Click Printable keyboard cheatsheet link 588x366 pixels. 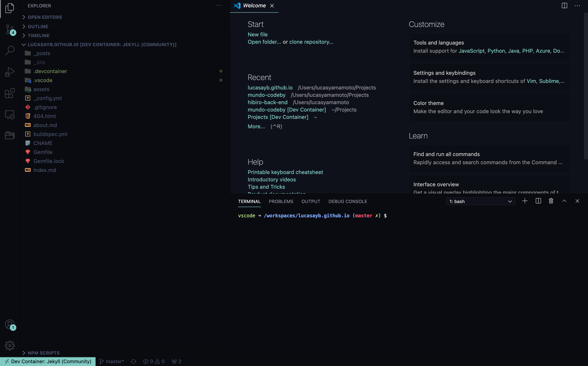pos(285,172)
